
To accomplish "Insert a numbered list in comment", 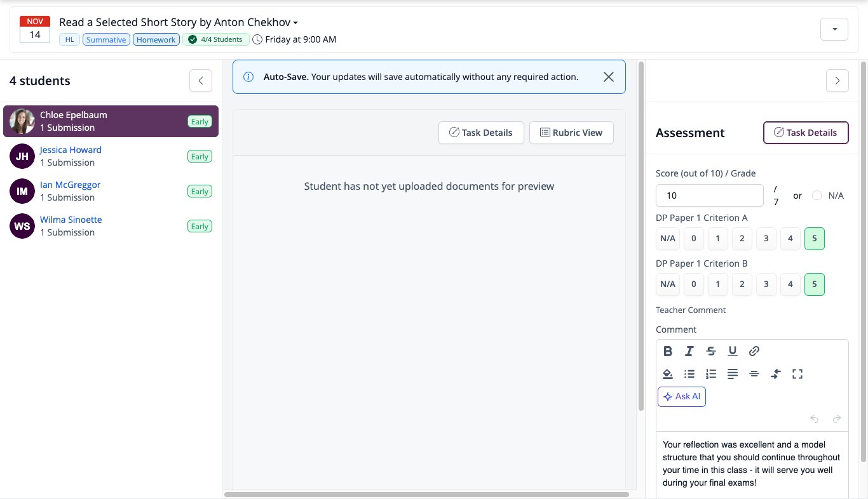I will point(711,374).
